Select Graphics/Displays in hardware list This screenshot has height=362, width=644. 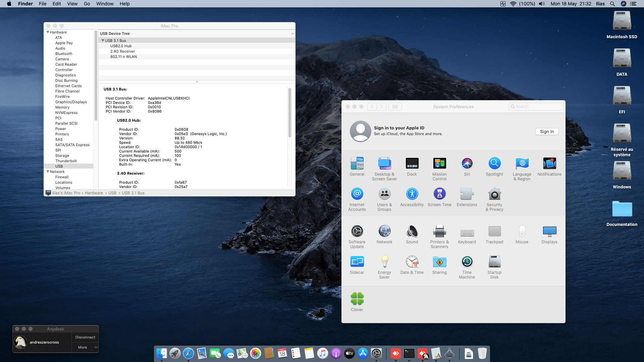pos(71,102)
